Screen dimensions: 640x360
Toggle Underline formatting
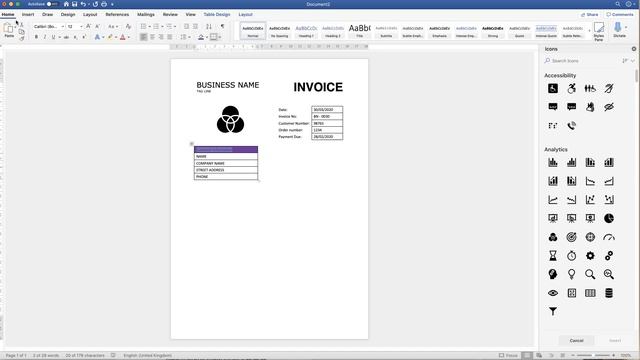click(53, 37)
